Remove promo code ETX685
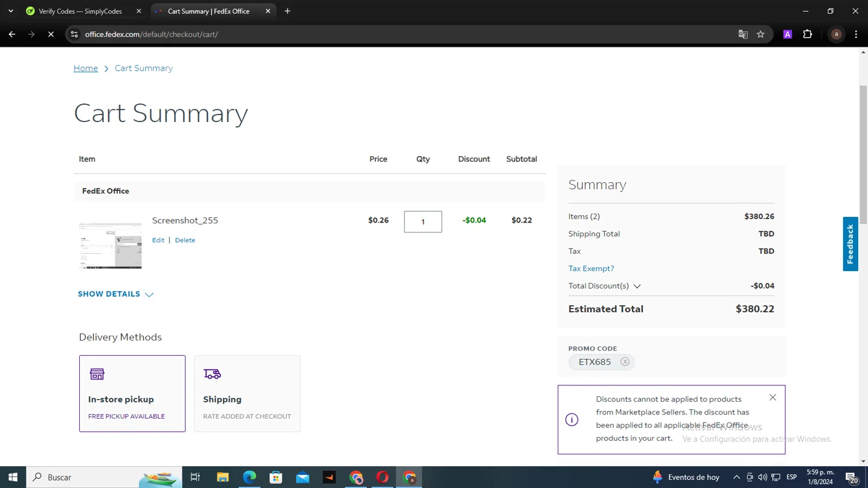Viewport: 868px width, 488px height. pyautogui.click(x=625, y=362)
